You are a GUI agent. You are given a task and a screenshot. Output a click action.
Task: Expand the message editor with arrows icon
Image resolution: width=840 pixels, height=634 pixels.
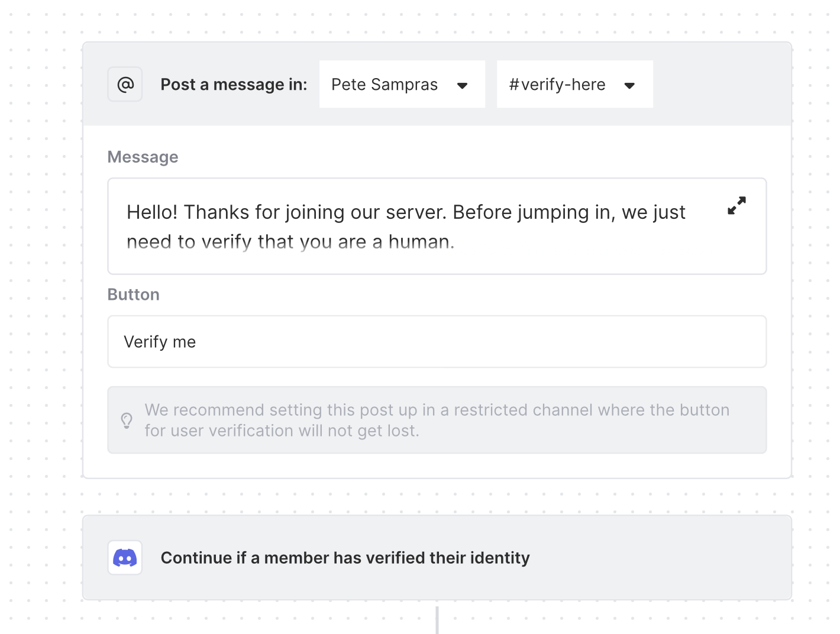(736, 206)
